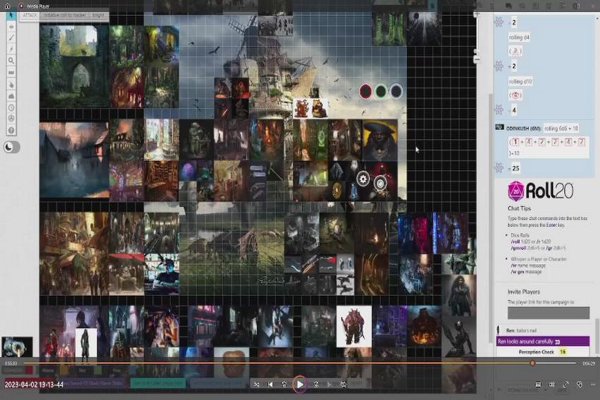Choose the Select and Pan arrow tool
The height and width of the screenshot is (400, 600).
point(11,16)
